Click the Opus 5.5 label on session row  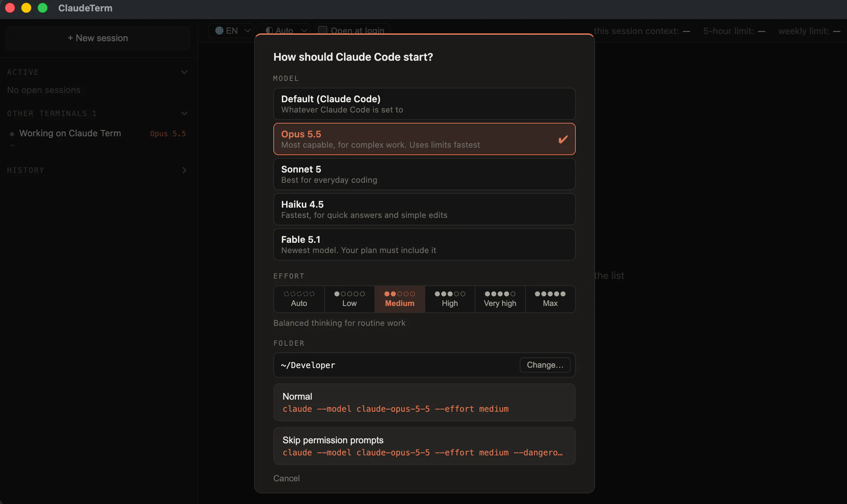click(x=168, y=134)
